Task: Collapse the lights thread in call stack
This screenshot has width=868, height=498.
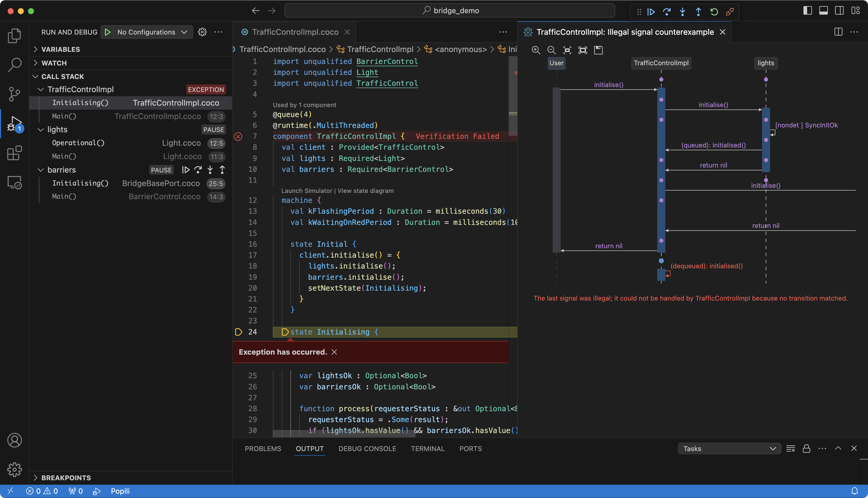Action: pos(41,130)
